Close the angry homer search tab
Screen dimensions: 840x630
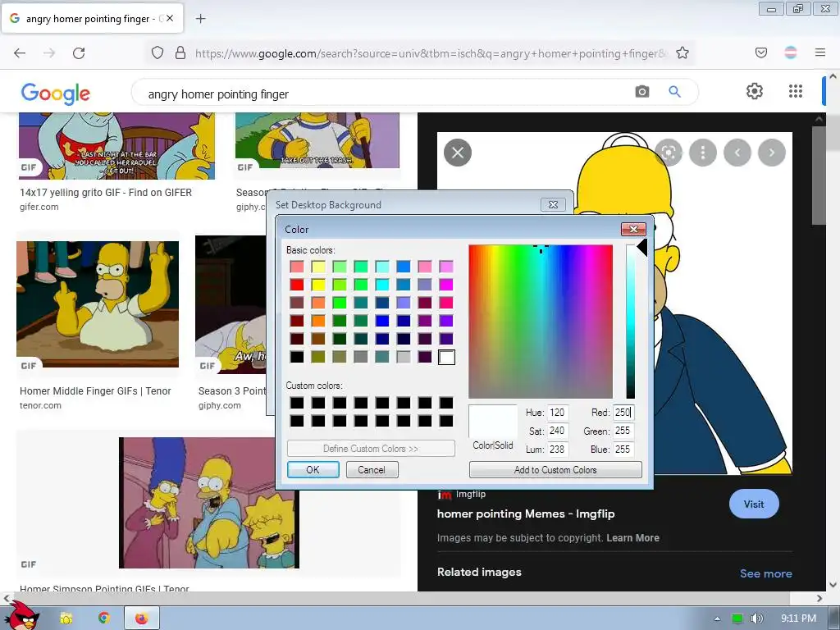(x=169, y=18)
